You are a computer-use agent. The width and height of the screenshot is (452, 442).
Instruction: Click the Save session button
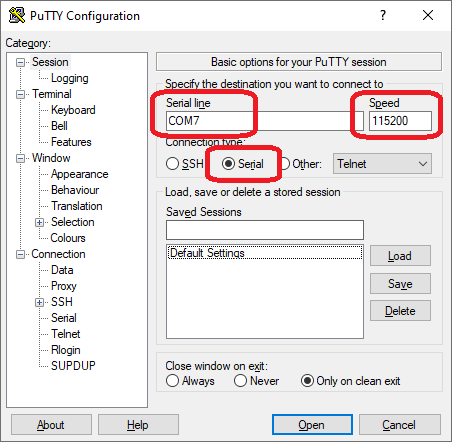click(x=400, y=284)
